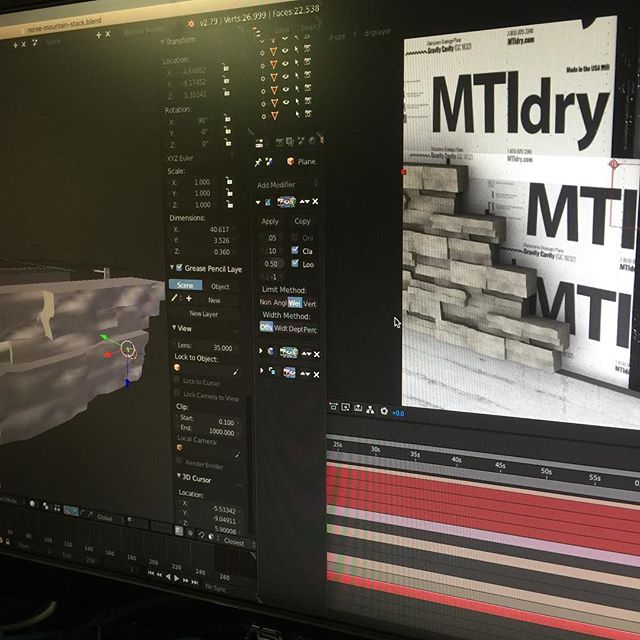Screen dimensions: 640x640
Task: Enable the Lock Camera to View checkbox
Action: (x=177, y=393)
